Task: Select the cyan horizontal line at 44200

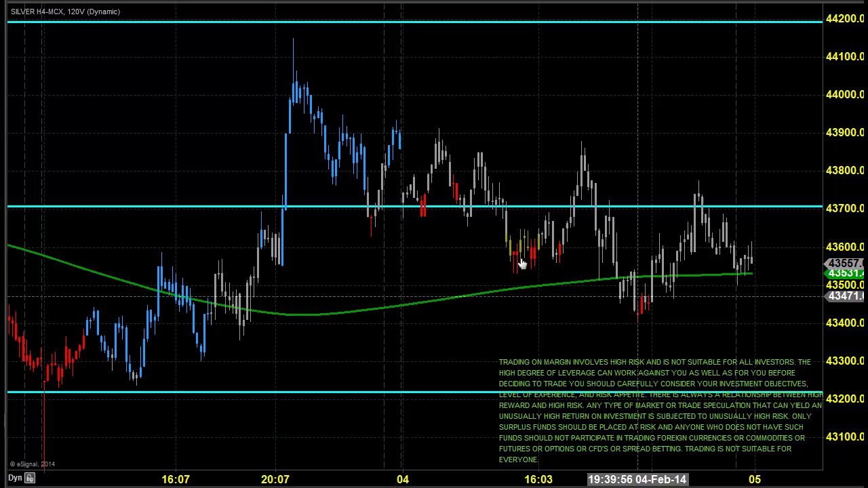Action: point(415,22)
